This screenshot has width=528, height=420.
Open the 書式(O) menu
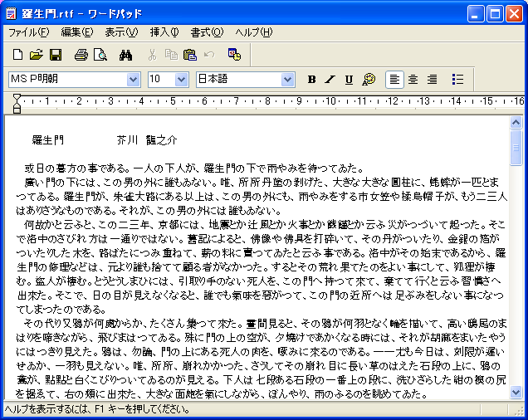(206, 32)
